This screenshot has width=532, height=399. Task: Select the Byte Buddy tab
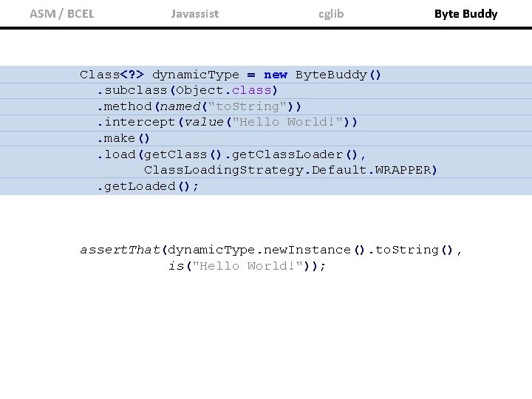pyautogui.click(x=465, y=14)
